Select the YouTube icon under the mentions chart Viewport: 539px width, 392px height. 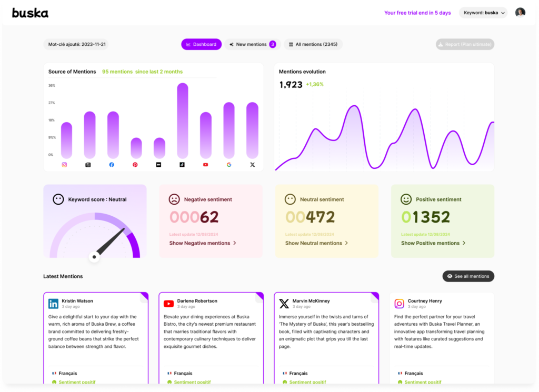(x=206, y=165)
